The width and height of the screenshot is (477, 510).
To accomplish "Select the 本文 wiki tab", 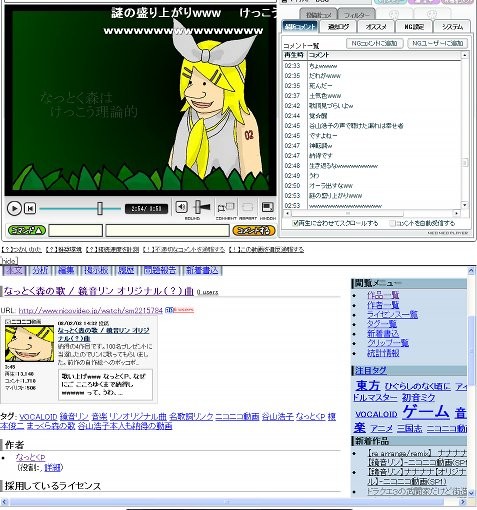I will tap(14, 270).
